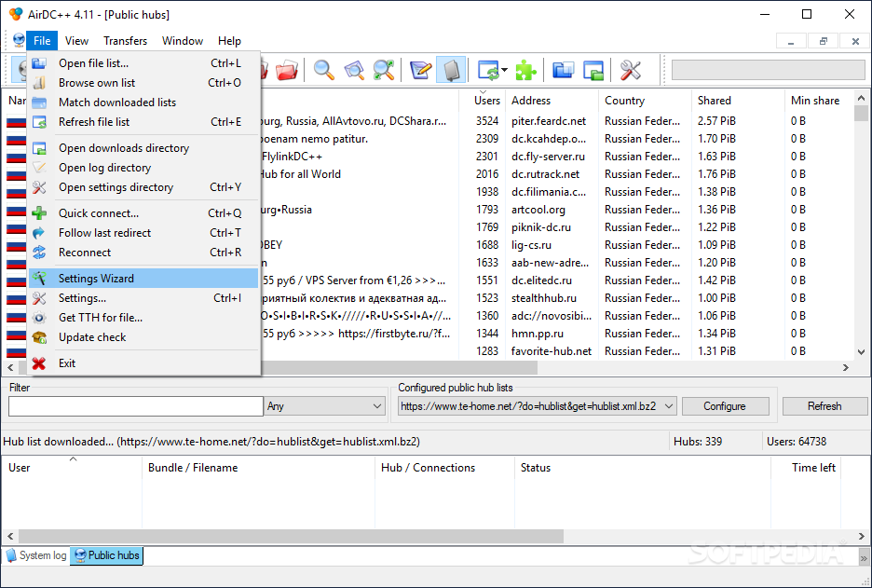The image size is (872, 588).
Task: Click the hub list vertical scrollbar down arrow
Action: click(x=861, y=351)
